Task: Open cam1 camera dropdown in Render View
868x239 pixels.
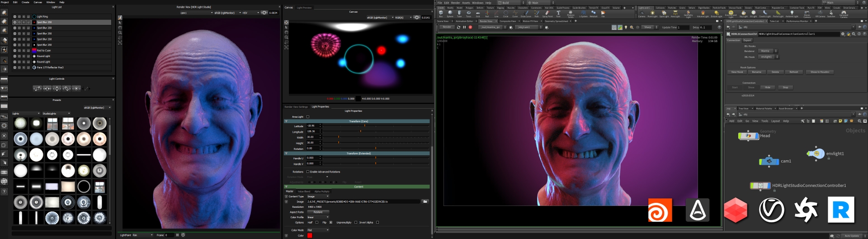Action: tap(197, 13)
